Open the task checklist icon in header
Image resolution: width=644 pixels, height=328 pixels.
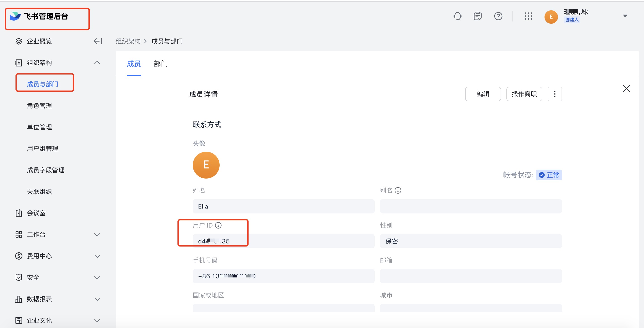(x=478, y=16)
